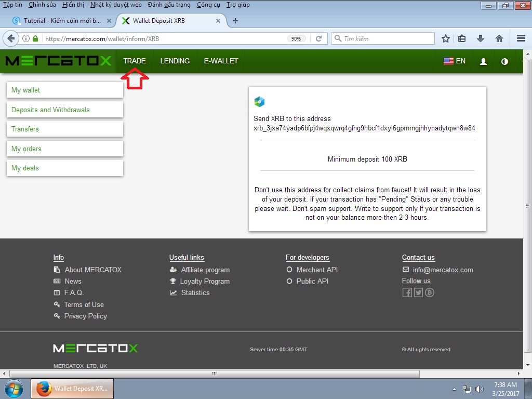Show bookmarks list icon
Screen dimensions: 532x399
click(x=462, y=38)
